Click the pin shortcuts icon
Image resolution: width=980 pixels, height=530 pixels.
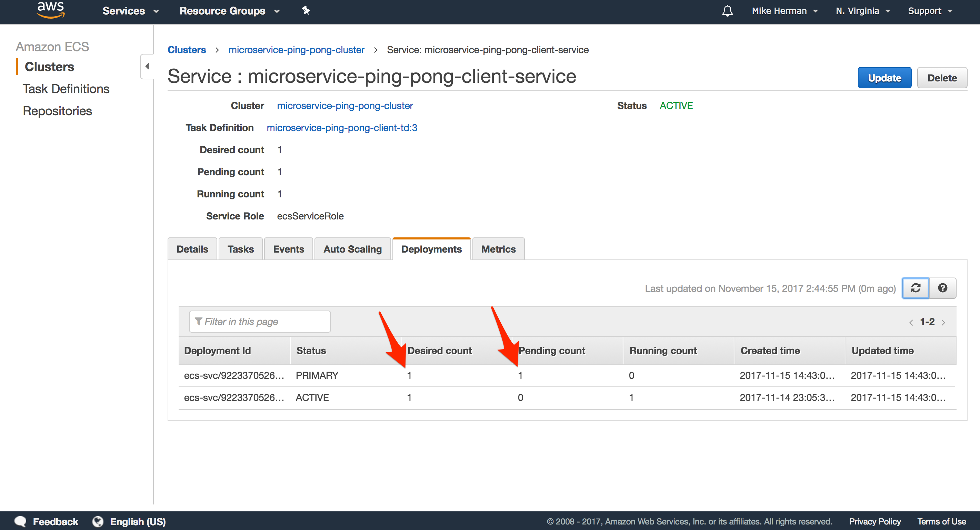tap(306, 11)
